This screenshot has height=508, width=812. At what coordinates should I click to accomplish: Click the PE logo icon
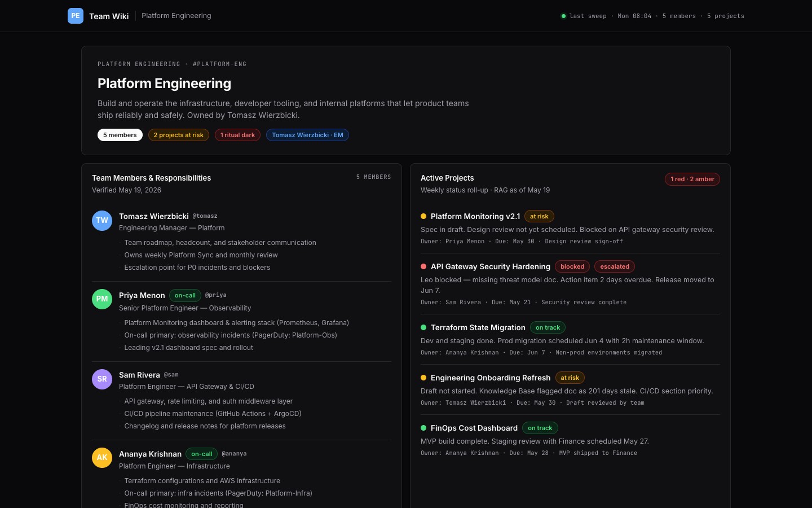tap(76, 16)
